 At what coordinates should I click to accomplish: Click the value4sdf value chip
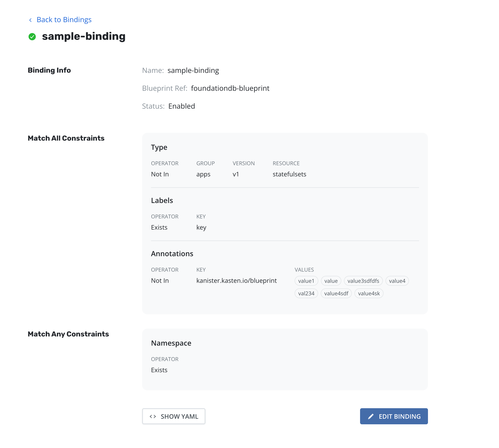pyautogui.click(x=336, y=294)
